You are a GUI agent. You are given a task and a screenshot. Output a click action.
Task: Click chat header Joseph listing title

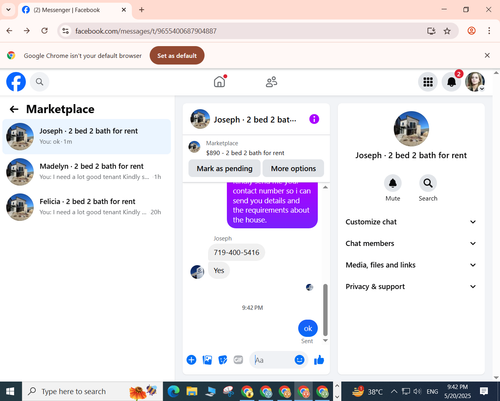point(255,120)
